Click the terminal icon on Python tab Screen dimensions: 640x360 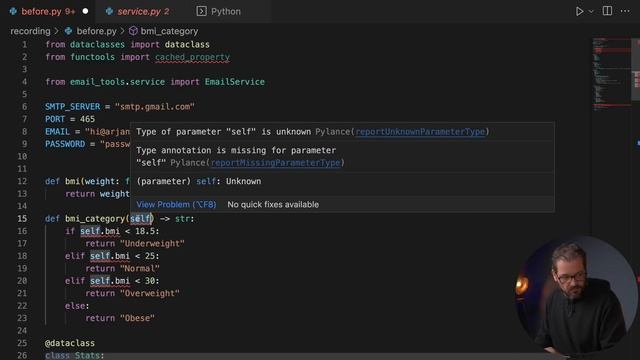201,11
